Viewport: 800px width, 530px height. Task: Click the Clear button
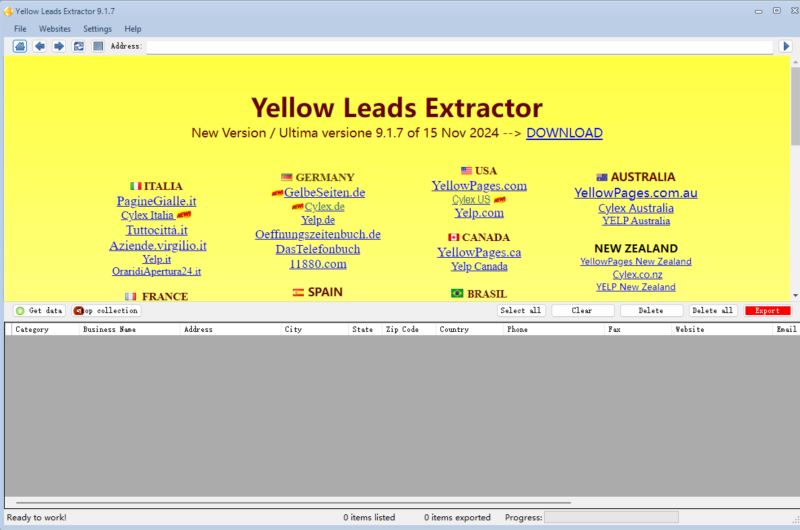582,310
